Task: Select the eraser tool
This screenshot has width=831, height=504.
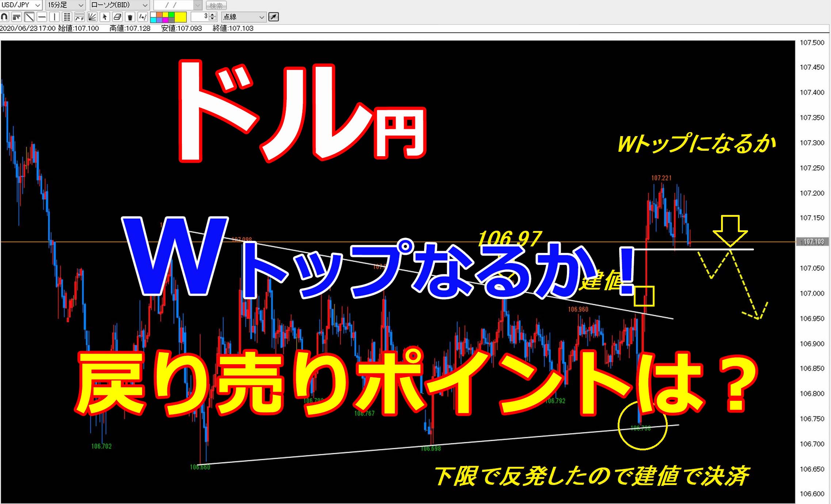Action: coord(117,17)
